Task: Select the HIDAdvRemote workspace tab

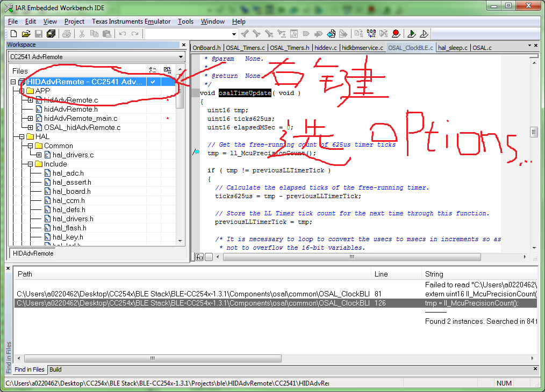Action: 33,253
